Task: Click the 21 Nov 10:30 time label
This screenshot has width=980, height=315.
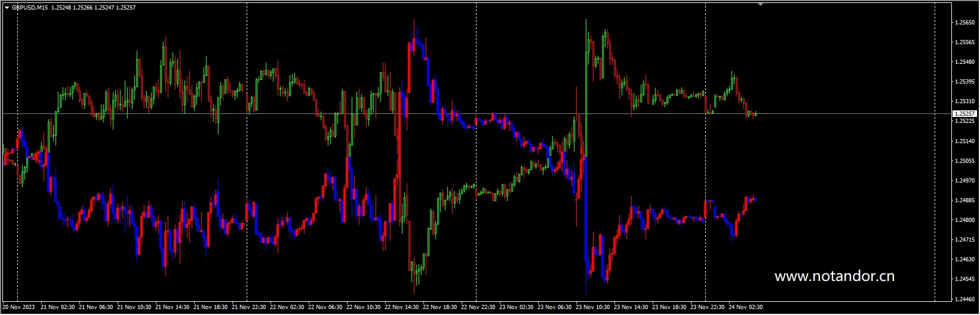Action: point(135,307)
